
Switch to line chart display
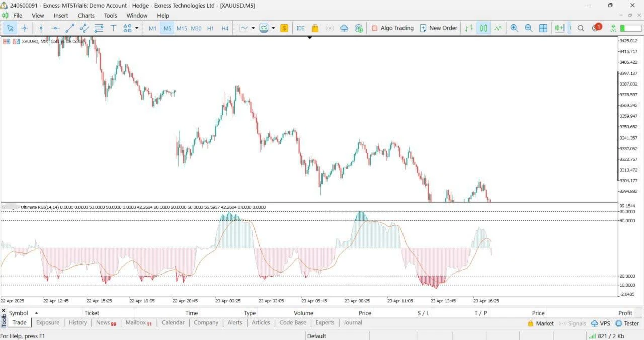[498, 28]
